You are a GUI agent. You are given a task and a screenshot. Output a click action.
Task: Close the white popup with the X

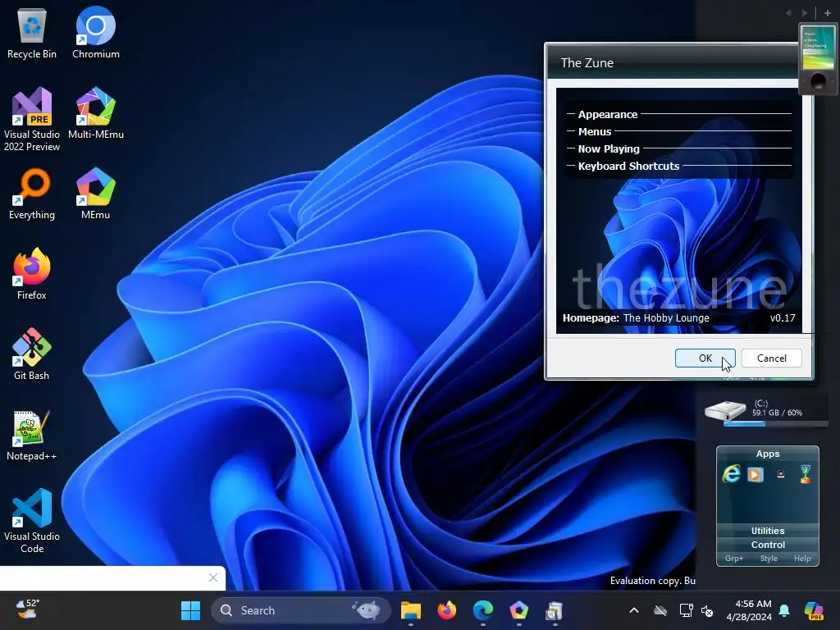(x=213, y=577)
